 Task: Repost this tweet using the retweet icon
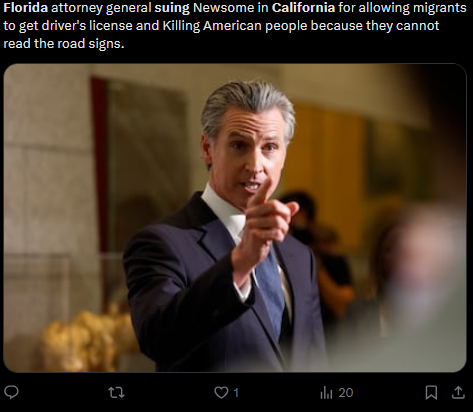[116, 392]
